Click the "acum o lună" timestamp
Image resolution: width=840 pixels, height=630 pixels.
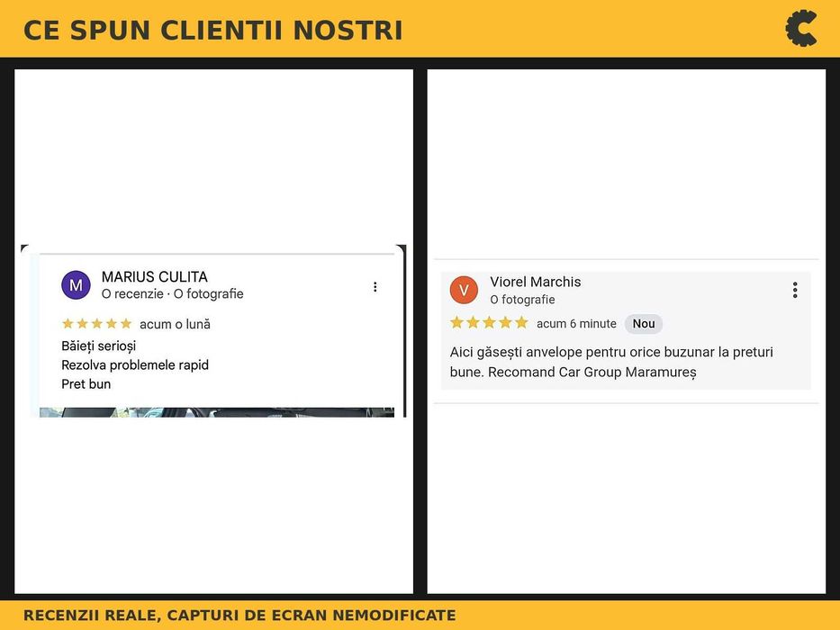(x=176, y=324)
